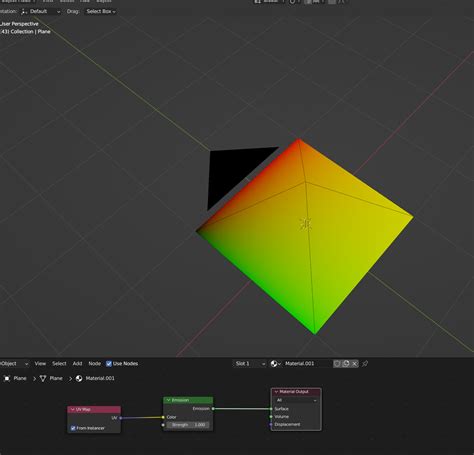Click the new material duplicate icon

pos(346,364)
